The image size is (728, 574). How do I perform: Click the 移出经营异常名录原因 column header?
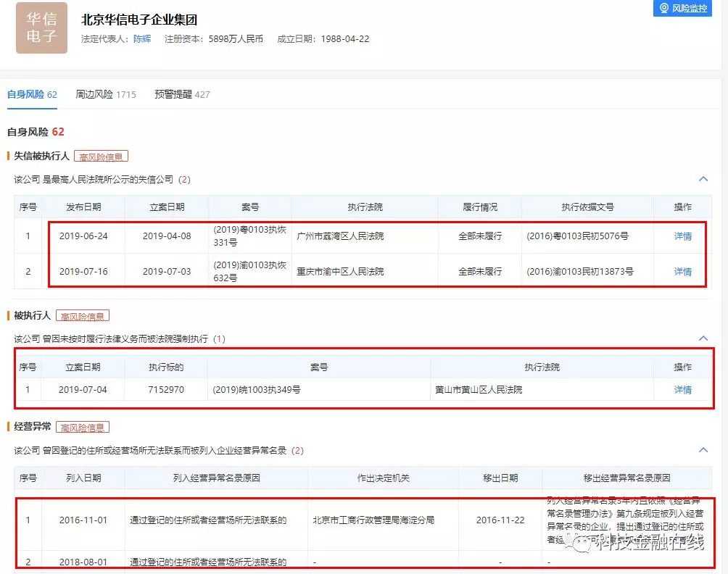click(626, 478)
